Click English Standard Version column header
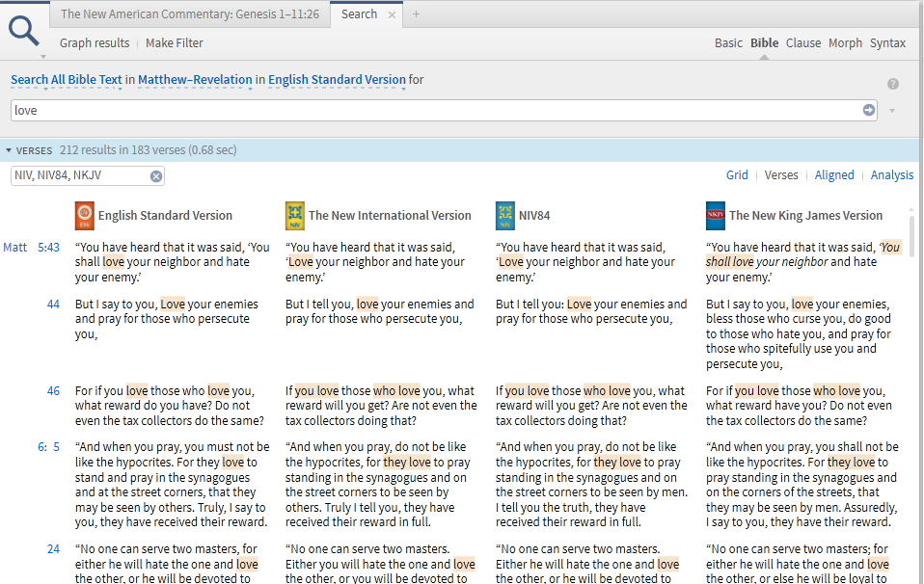The width and height of the screenshot is (924, 584). (x=165, y=216)
